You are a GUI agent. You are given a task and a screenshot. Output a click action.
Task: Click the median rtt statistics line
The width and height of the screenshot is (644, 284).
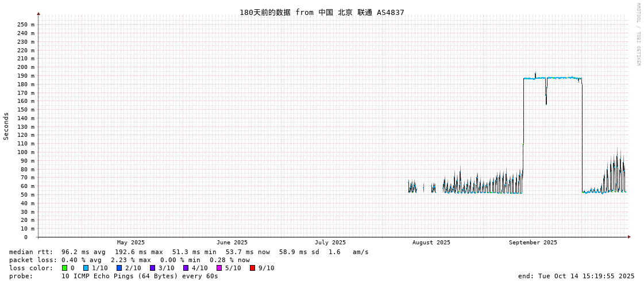coord(188,252)
